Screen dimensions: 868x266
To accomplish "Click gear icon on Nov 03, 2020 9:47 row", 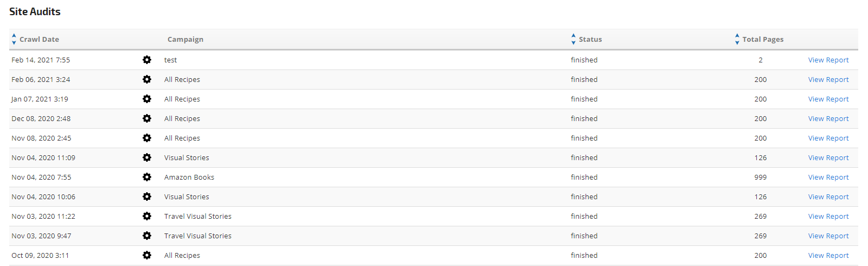I will tap(147, 236).
